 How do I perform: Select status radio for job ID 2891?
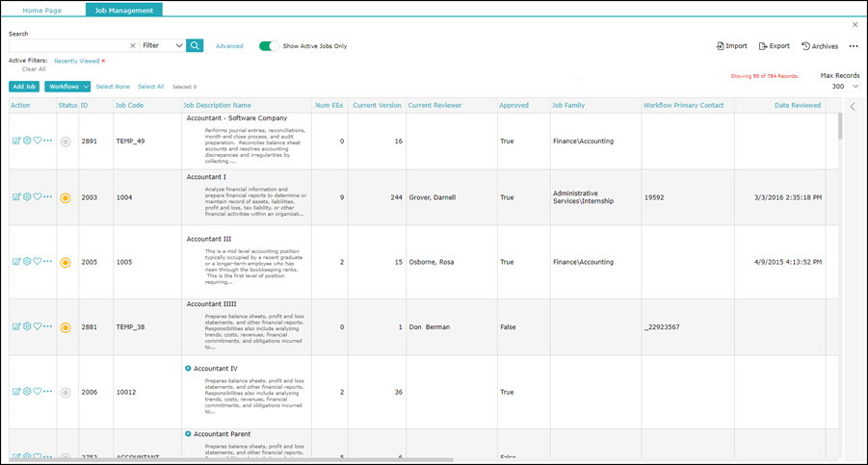[x=66, y=142]
